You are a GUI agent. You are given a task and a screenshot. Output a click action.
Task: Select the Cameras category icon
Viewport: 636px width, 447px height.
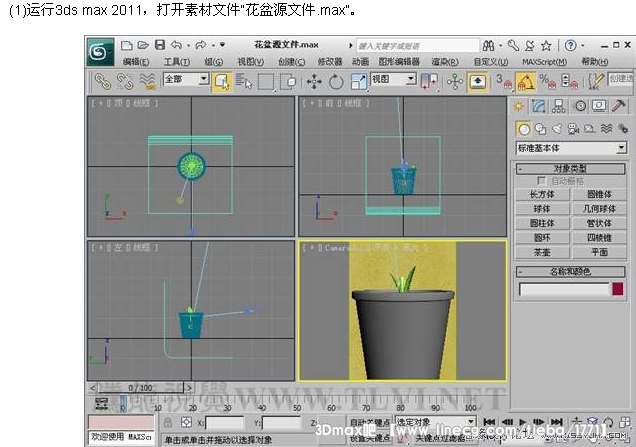(573, 129)
